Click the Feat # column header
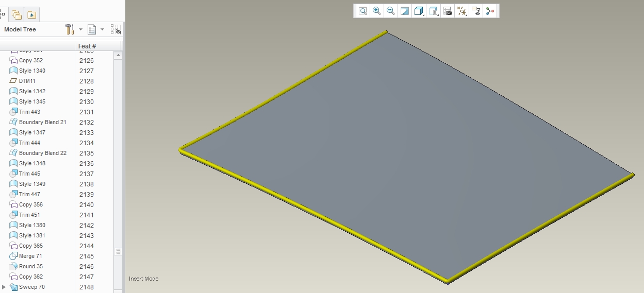644x293 pixels. (x=87, y=46)
